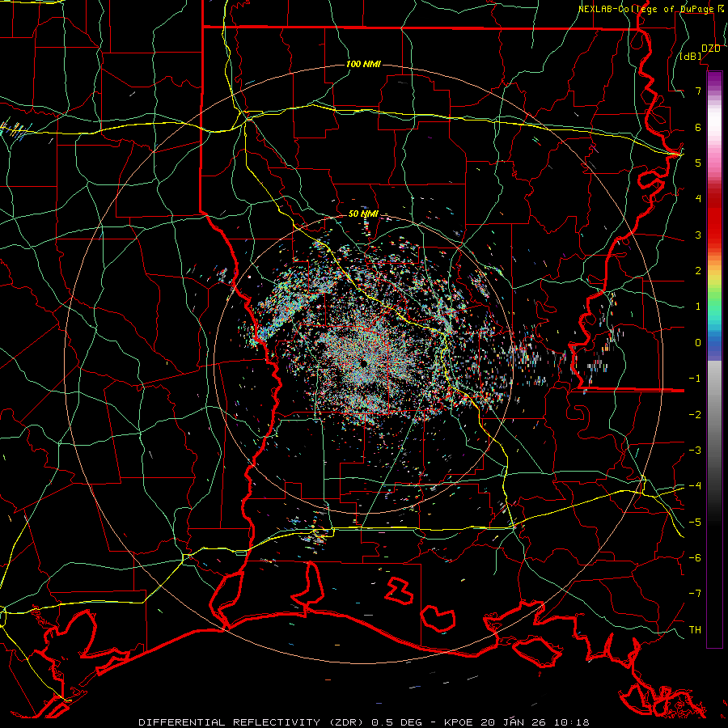Click the 1 dB legend value
This screenshot has width=728, height=728.
tap(698, 307)
